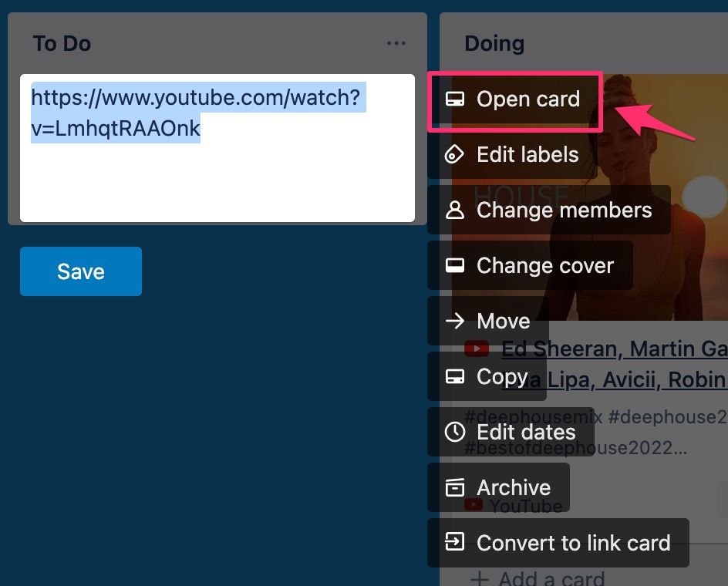Choose Convert to link card
The height and width of the screenshot is (586, 728).
point(558,543)
